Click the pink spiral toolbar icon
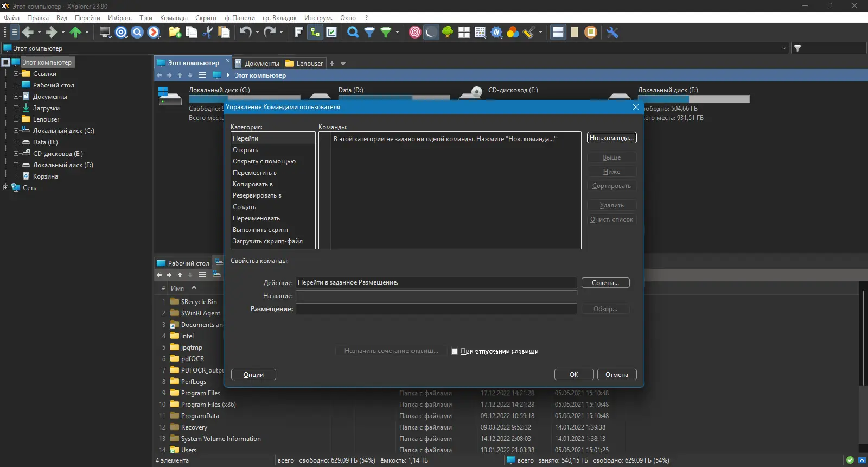Screen dimensions: 868x467 coord(414,33)
